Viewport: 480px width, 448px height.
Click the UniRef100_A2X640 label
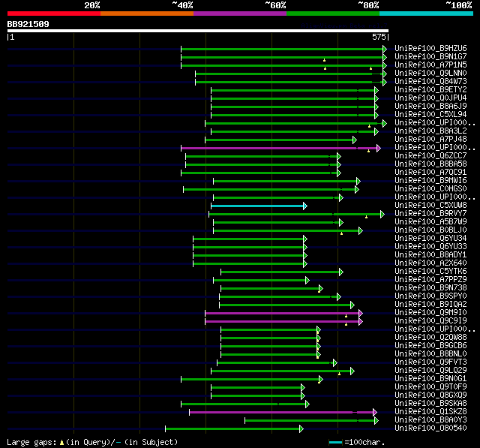tap(430, 263)
